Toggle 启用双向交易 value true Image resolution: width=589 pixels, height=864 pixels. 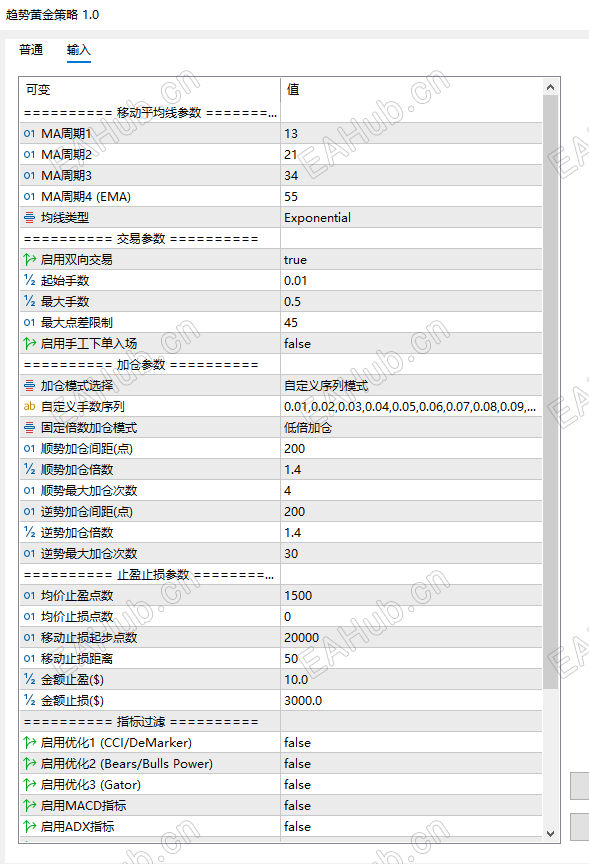tap(411, 260)
